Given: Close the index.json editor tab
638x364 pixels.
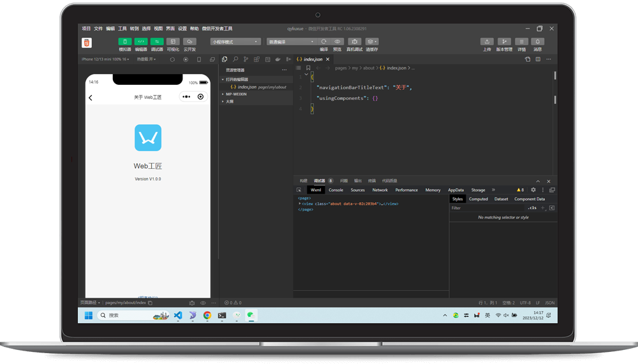Looking at the screenshot, I should pyautogui.click(x=327, y=59).
